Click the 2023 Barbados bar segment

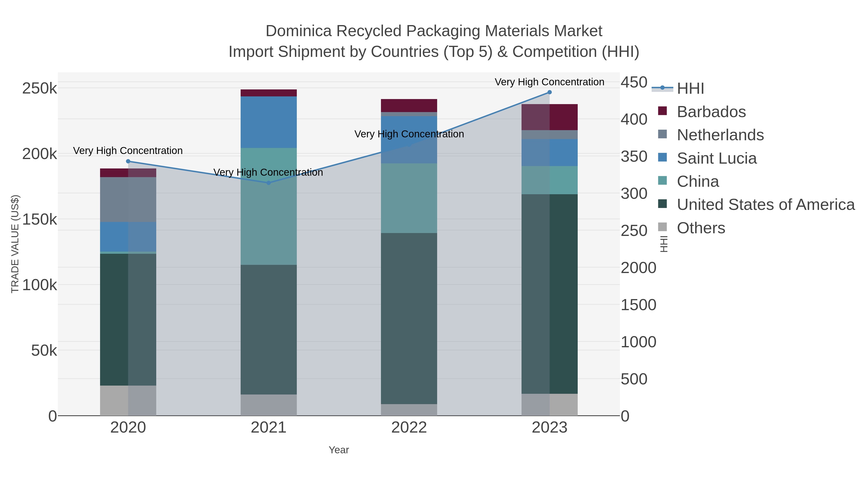pos(549,117)
